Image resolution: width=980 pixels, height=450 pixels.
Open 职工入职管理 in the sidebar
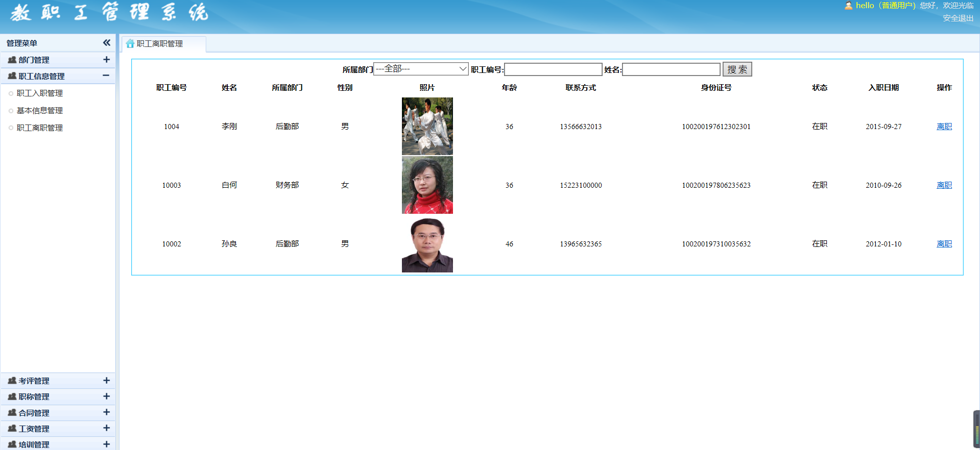click(40, 93)
